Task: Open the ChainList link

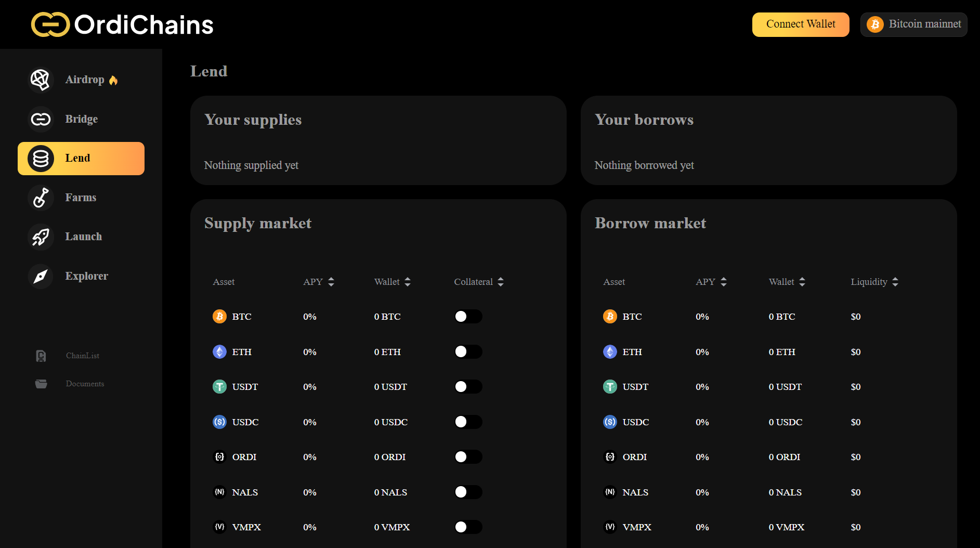Action: [82, 356]
